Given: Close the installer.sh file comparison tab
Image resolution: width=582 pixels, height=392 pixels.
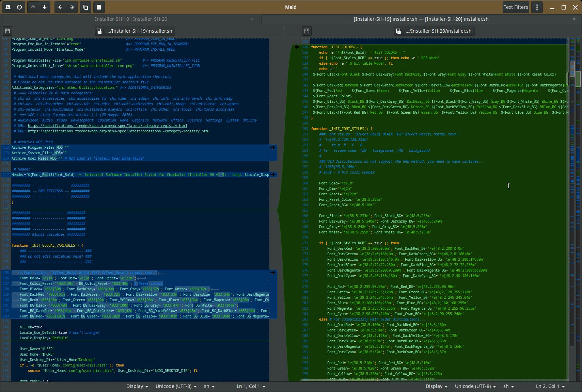Looking at the screenshot, I should pos(574,19).
